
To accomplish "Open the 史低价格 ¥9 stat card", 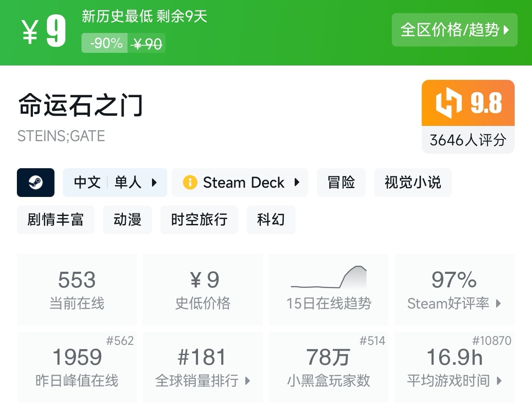I will coord(203,290).
